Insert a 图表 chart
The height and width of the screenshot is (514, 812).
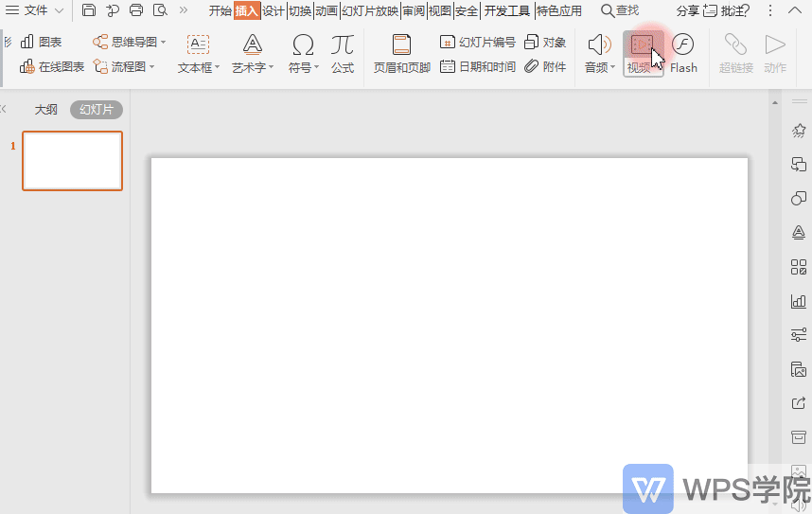point(41,42)
